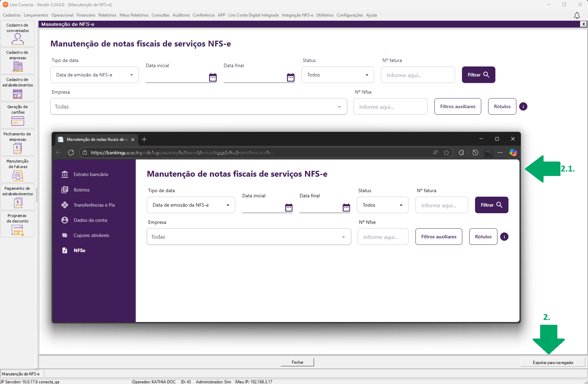Focus Nº Nfse field in browser window

click(383, 237)
